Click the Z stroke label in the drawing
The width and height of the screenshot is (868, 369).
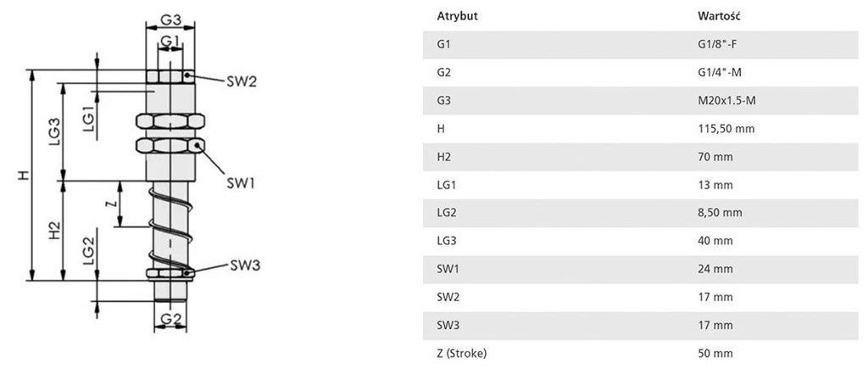pos(109,204)
